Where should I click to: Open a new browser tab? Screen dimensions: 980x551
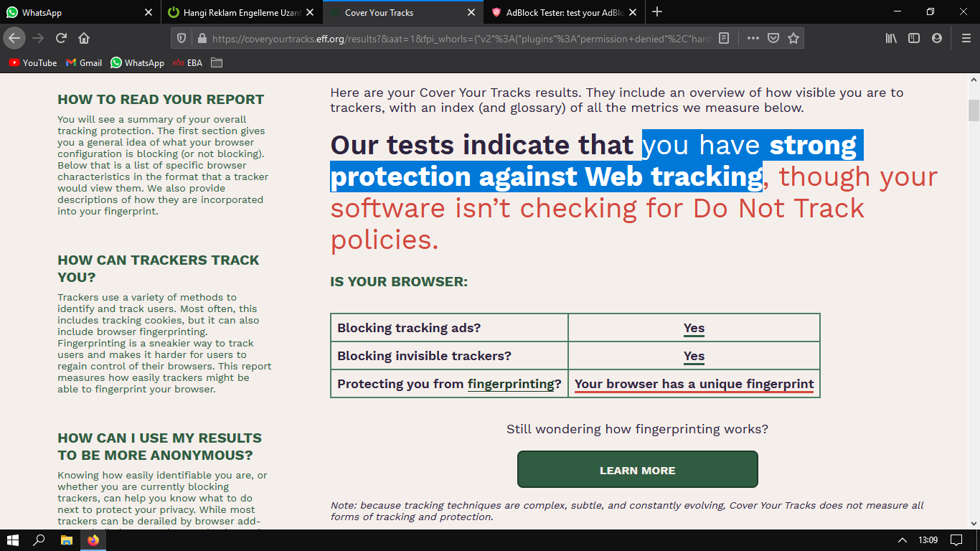(x=657, y=12)
